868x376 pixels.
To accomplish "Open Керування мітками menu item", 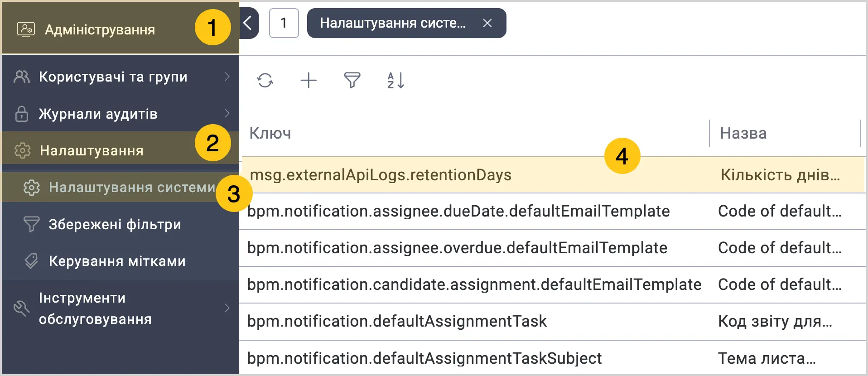I will [117, 261].
